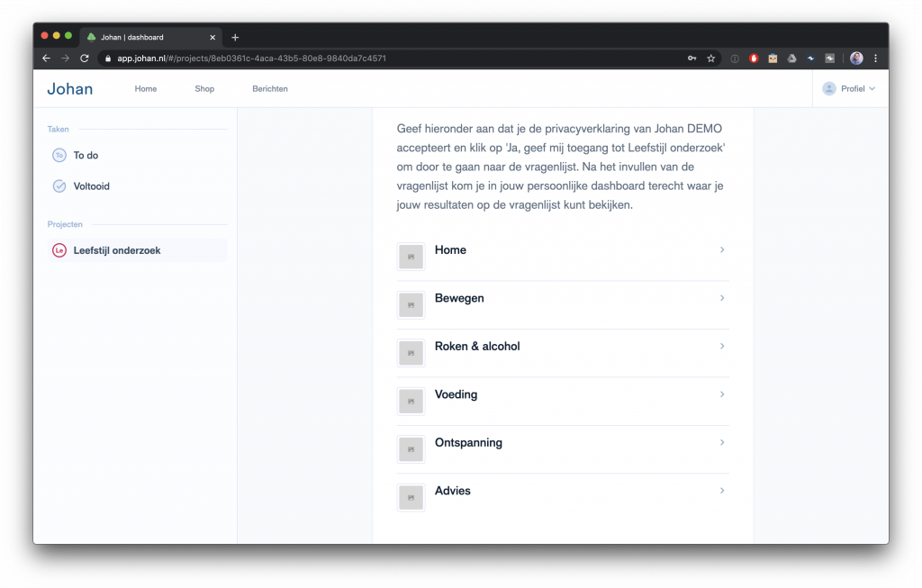The height and width of the screenshot is (588, 922).
Task: Open the Bewegen section title
Action: (x=459, y=298)
